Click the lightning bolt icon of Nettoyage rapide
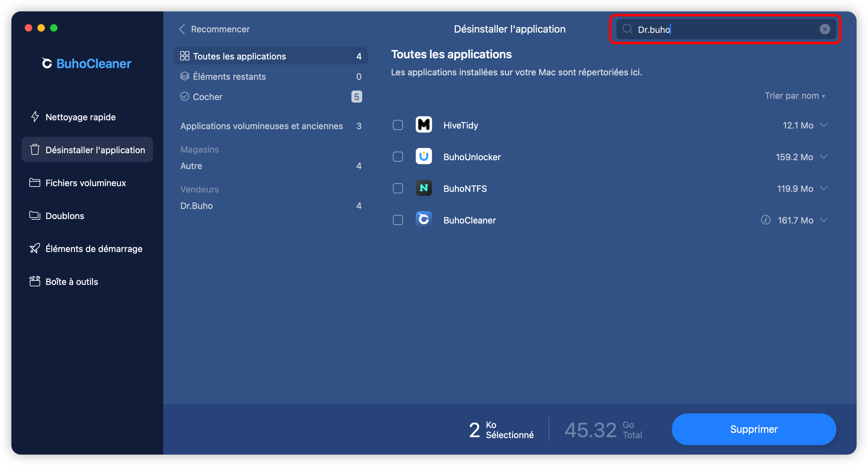The image size is (868, 466). point(35,117)
